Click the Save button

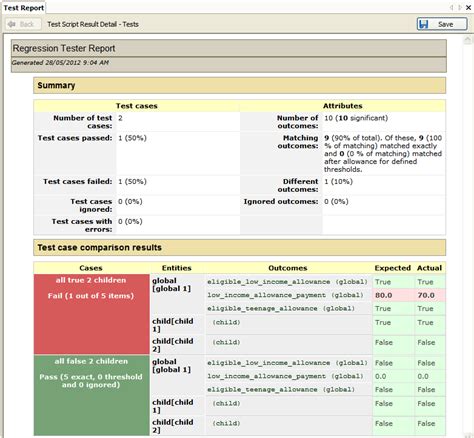pos(442,24)
